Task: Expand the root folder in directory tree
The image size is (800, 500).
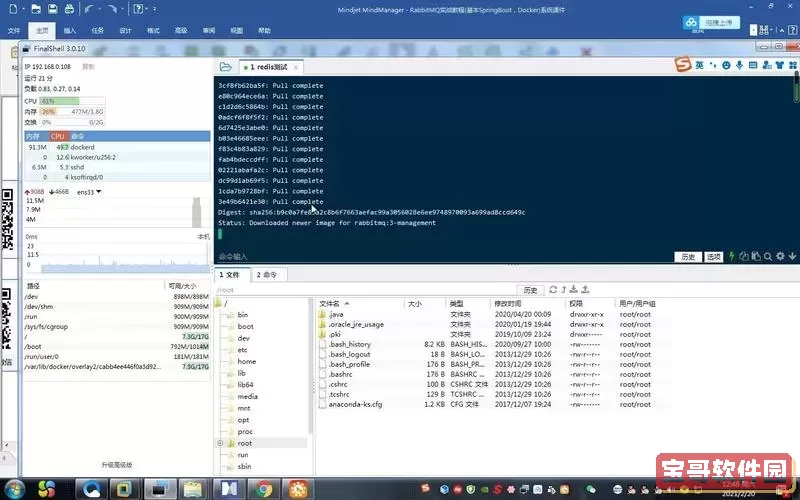Action: [x=220, y=443]
